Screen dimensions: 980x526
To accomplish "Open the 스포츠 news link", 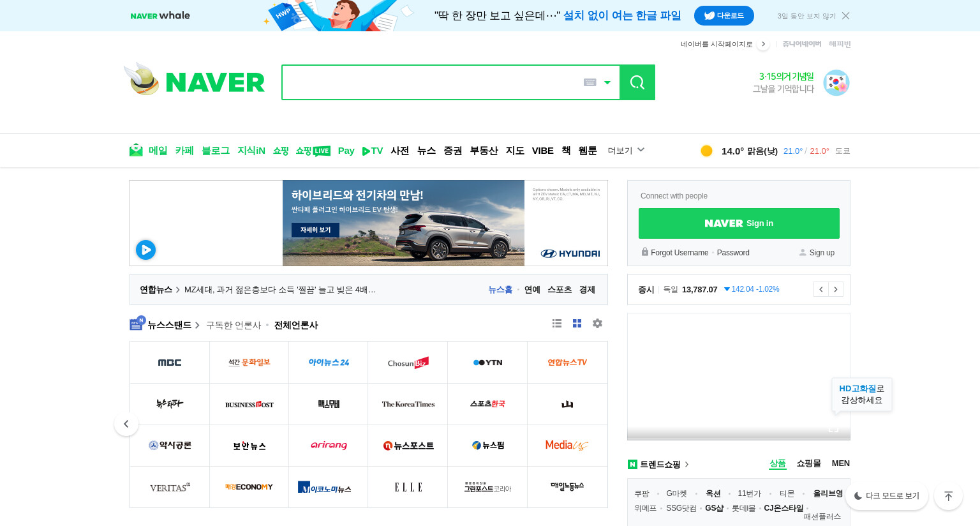I will (x=560, y=290).
